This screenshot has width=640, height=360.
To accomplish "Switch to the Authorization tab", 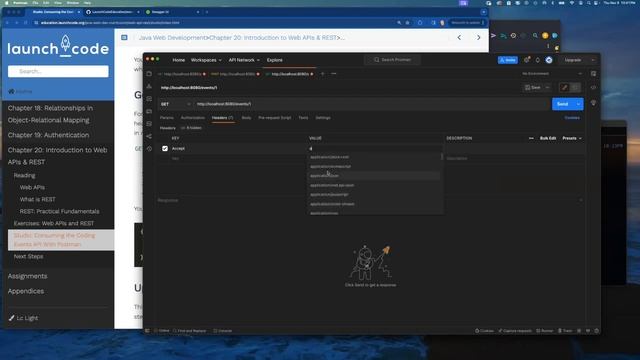I will (193, 118).
